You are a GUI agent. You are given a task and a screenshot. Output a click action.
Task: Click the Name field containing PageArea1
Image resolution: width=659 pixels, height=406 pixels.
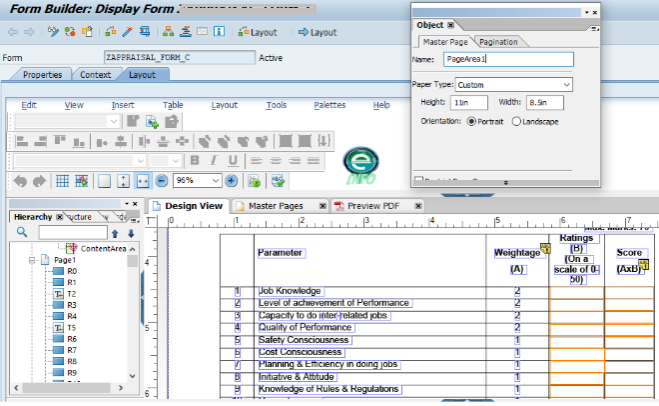pos(508,59)
